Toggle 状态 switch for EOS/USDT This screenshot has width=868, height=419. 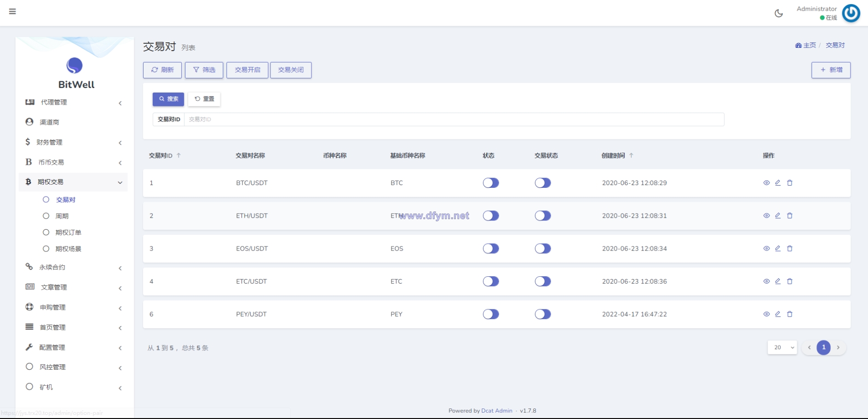pos(491,249)
